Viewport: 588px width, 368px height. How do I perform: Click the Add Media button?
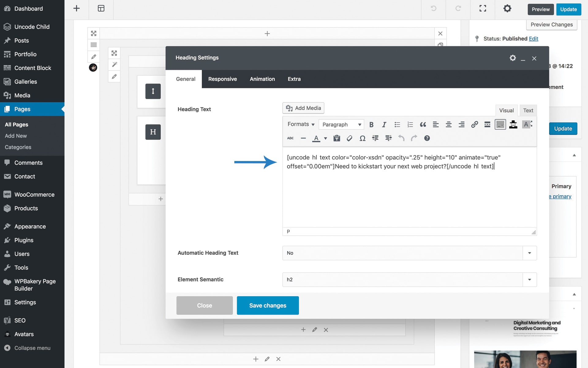[303, 108]
